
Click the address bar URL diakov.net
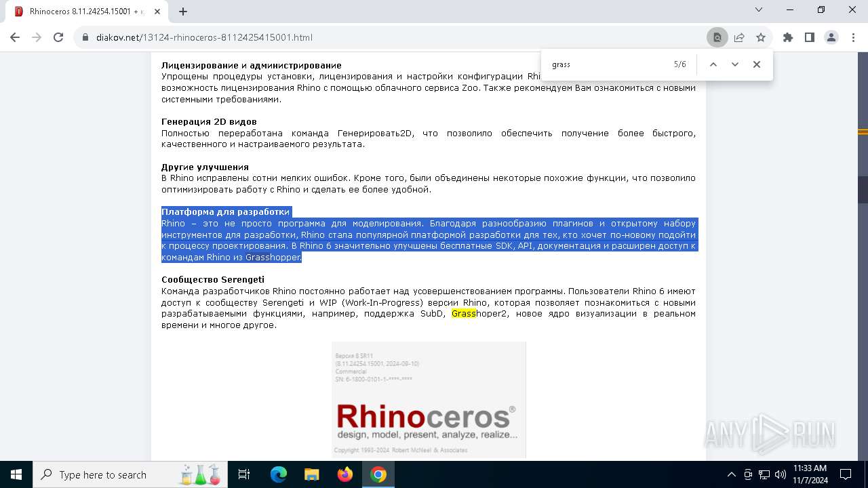[x=204, y=37]
